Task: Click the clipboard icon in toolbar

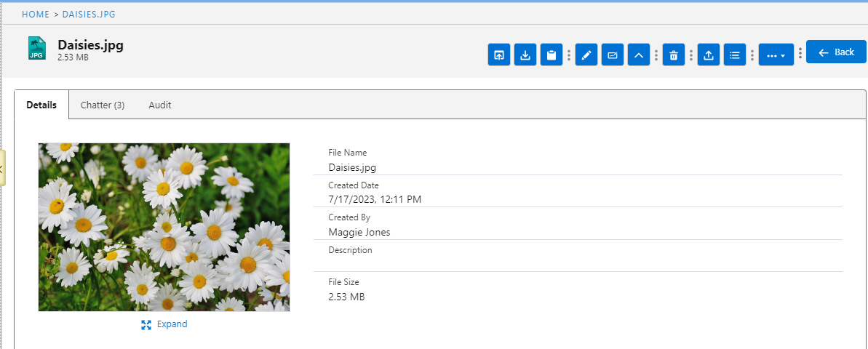Action: pyautogui.click(x=552, y=55)
